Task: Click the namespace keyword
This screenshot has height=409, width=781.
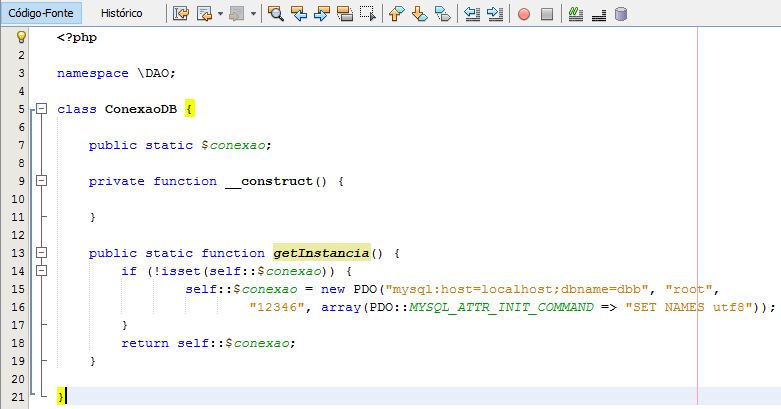Action: click(93, 73)
